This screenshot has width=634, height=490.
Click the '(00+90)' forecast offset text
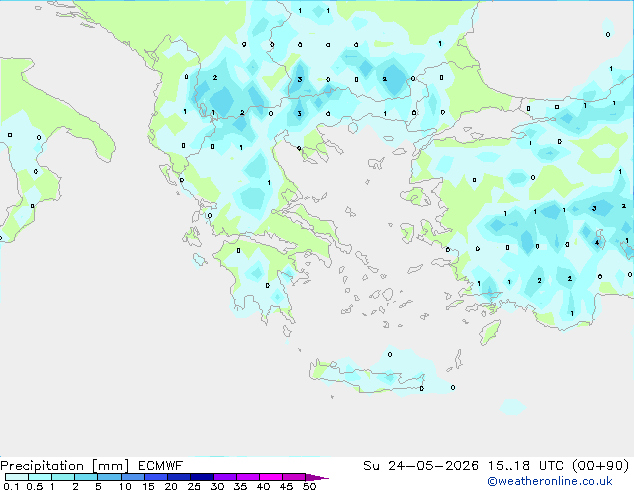(600, 466)
